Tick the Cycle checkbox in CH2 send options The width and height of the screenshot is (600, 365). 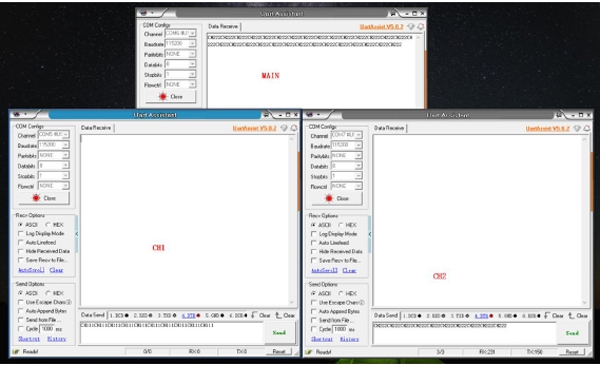[x=314, y=329]
